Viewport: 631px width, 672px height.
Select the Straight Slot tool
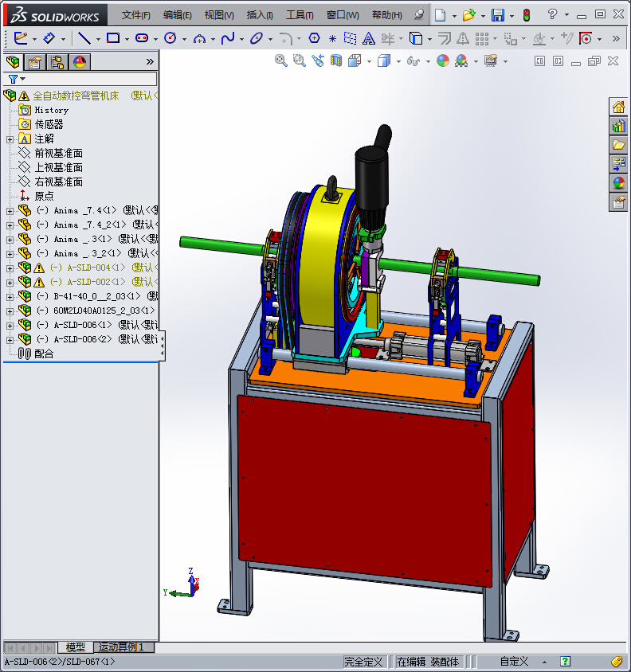(x=142, y=38)
